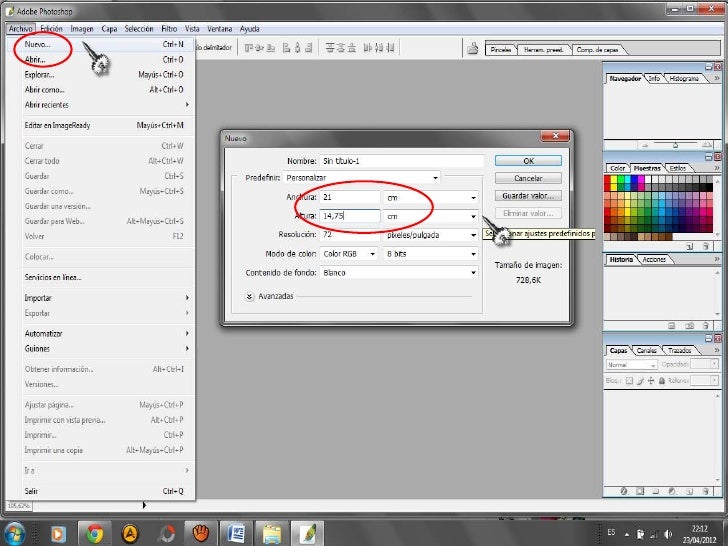
Task: Pick the black swatch in Muestras panel
Action: 709,187
